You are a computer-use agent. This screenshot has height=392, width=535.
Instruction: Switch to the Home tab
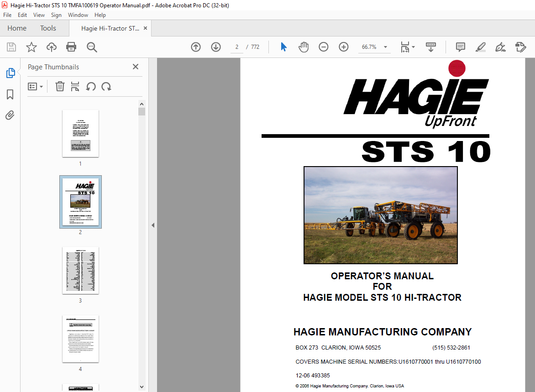point(17,28)
